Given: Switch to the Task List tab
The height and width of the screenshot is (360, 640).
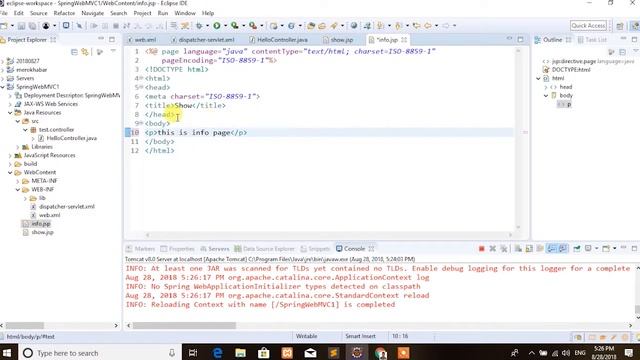Looking at the screenshot, I should click(592, 40).
